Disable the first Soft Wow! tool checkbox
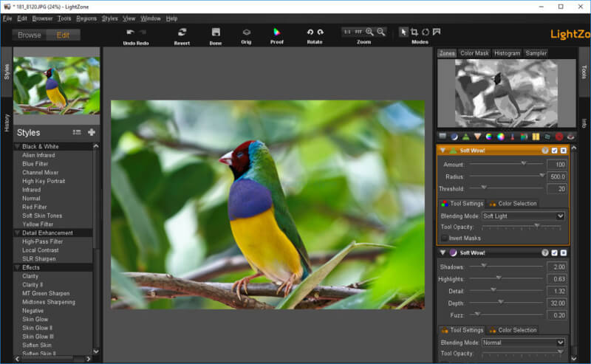Screen dimensions: 591x364 [555, 151]
